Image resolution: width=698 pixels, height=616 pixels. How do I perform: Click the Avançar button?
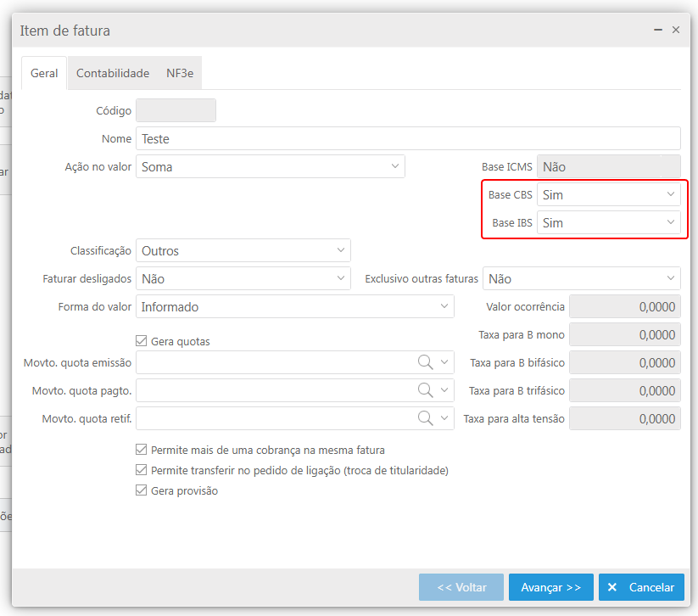[550, 587]
